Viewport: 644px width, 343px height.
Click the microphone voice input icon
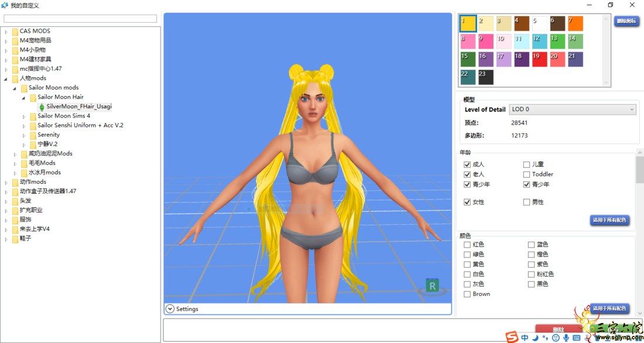pyautogui.click(x=566, y=338)
